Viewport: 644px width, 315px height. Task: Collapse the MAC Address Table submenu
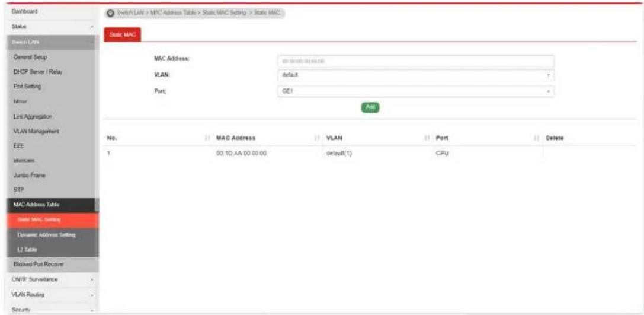click(x=52, y=205)
